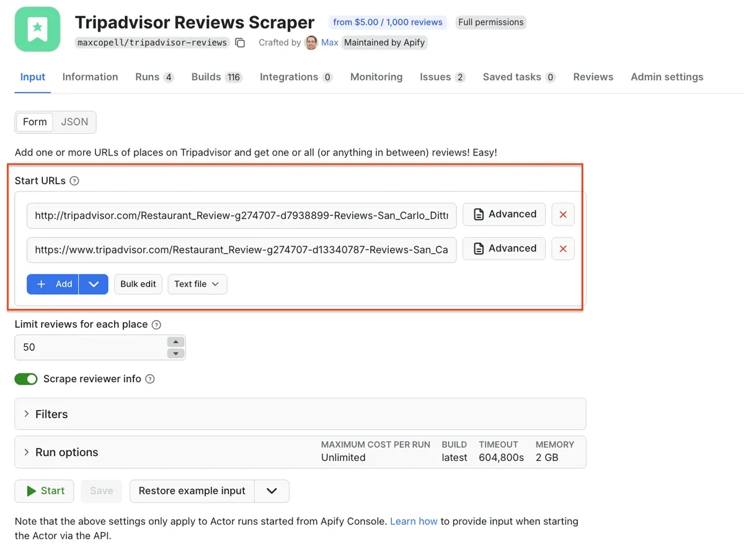This screenshot has width=744, height=560.
Task: Click the green Tripadvisor Reviews Scraper actor icon
Action: [x=37, y=29]
